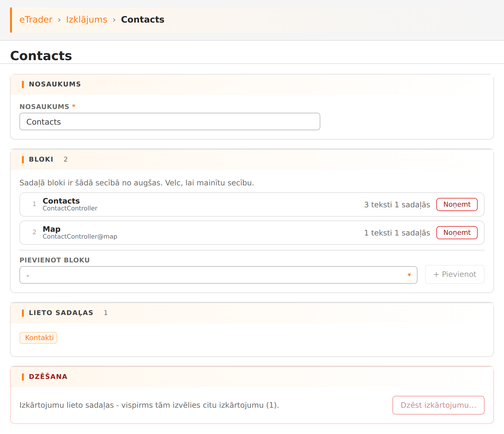504x434 pixels.
Task: Click the Lieto sadaļas section header
Action: (x=252, y=313)
